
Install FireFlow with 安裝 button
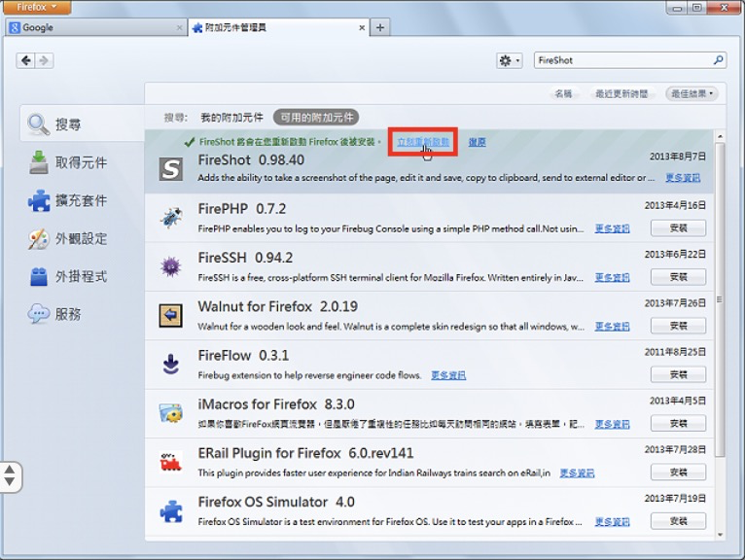coord(678,374)
